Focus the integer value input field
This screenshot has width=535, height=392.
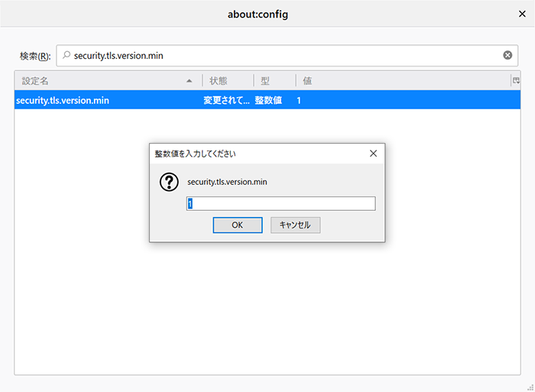point(280,203)
